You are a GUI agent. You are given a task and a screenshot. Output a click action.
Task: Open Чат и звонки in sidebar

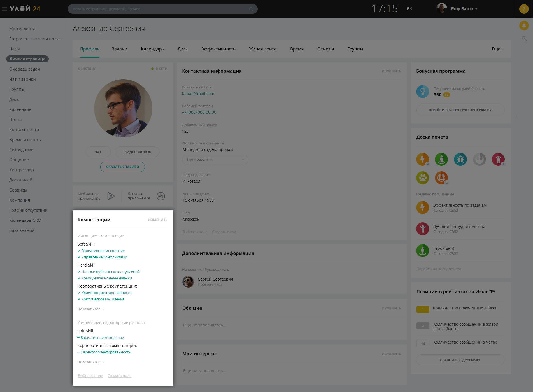click(22, 79)
